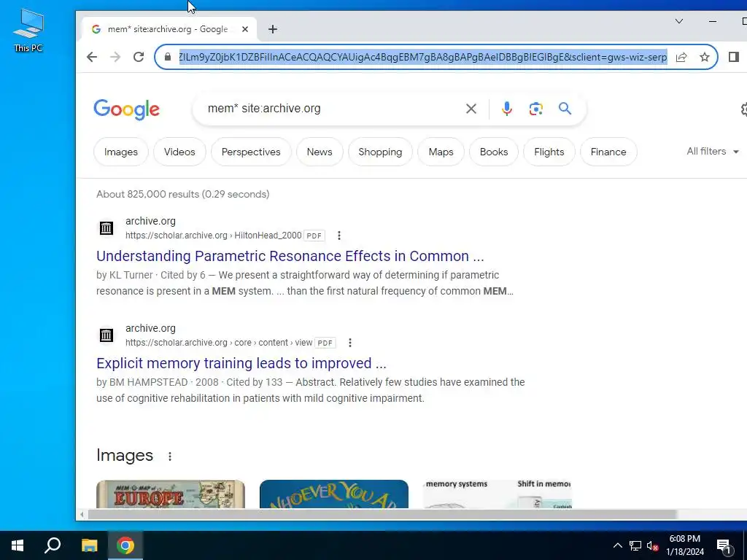The height and width of the screenshot is (560, 747).
Task: Filter results by Videos
Action: click(x=179, y=152)
